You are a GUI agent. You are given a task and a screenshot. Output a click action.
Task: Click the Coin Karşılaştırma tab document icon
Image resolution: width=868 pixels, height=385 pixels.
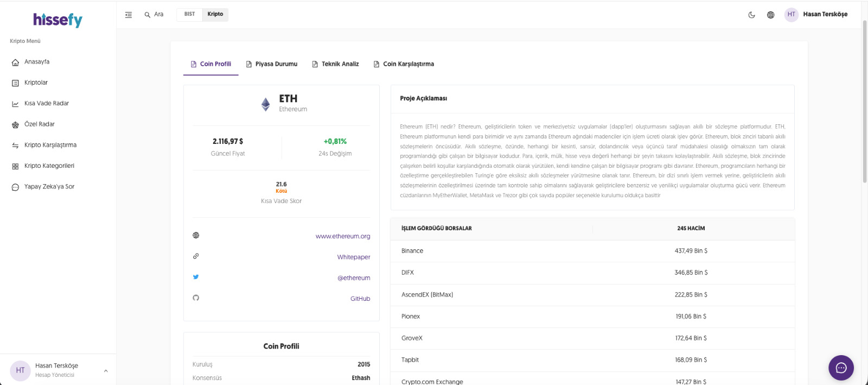pyautogui.click(x=376, y=64)
